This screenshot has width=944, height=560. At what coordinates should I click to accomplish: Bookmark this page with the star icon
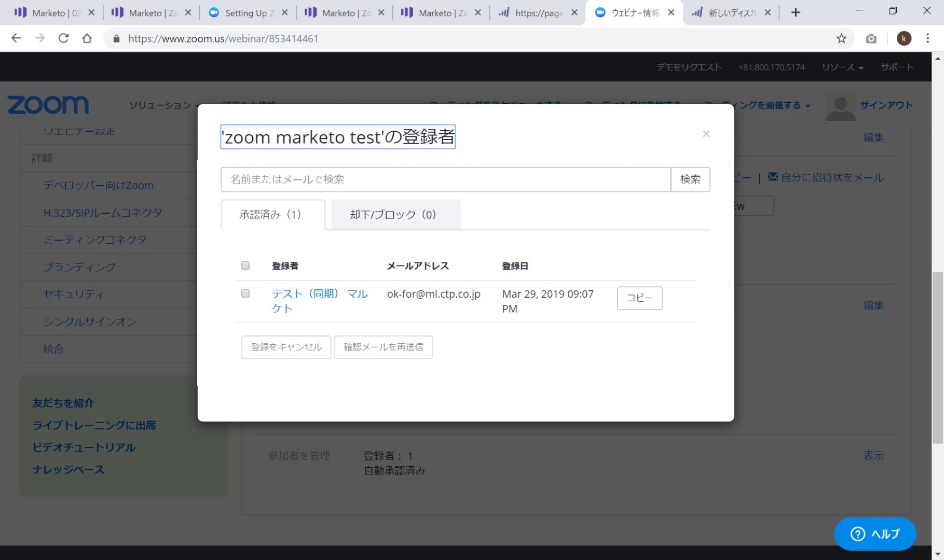click(x=841, y=38)
